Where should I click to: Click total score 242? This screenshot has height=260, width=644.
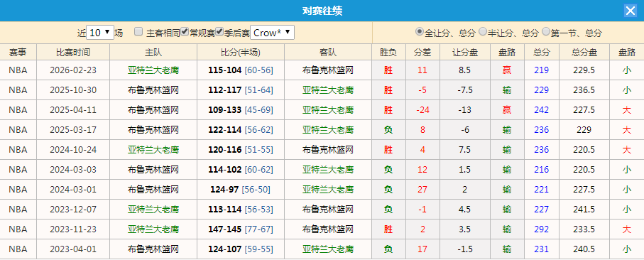[541, 110]
